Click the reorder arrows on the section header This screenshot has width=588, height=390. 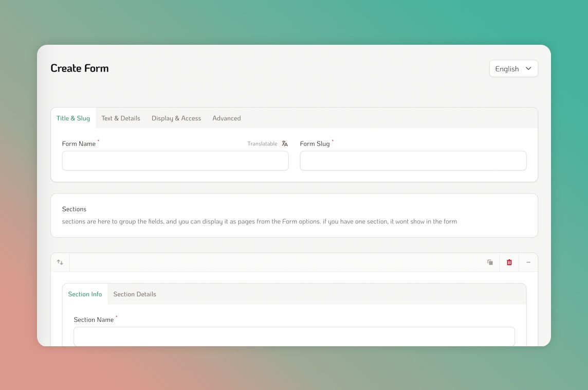(x=60, y=262)
